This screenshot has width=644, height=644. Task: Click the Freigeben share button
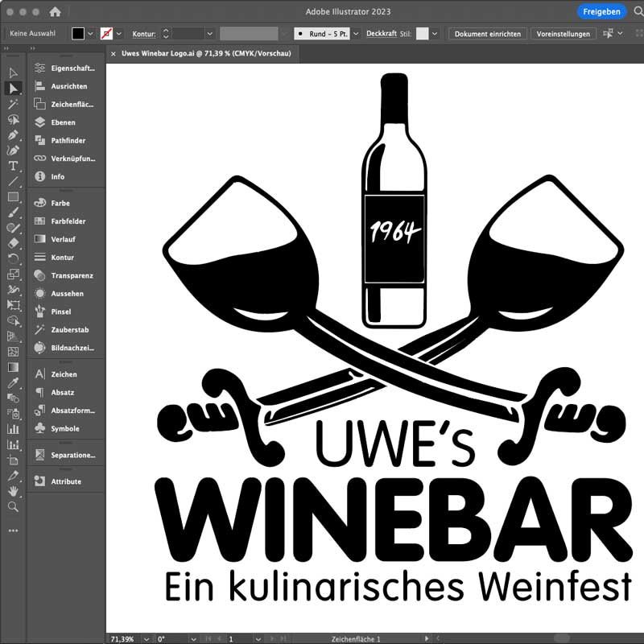601,11
